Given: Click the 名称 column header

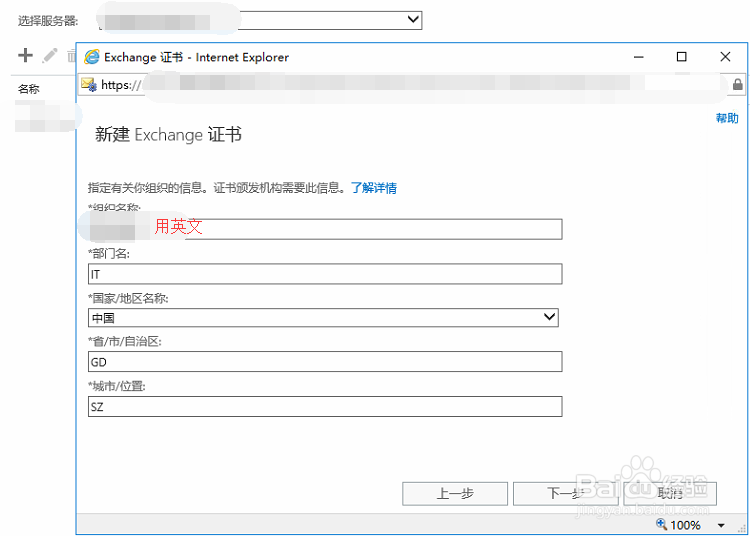Looking at the screenshot, I should pyautogui.click(x=29, y=89).
